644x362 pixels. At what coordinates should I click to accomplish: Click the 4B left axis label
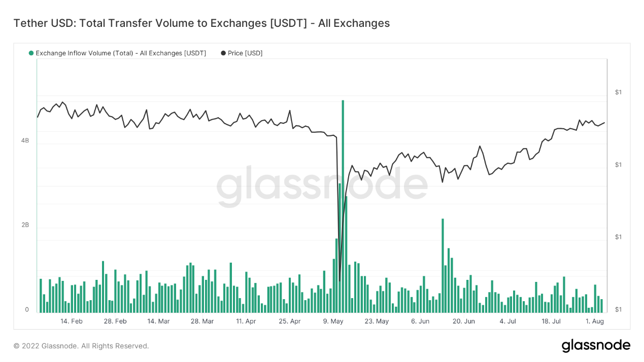pos(25,140)
